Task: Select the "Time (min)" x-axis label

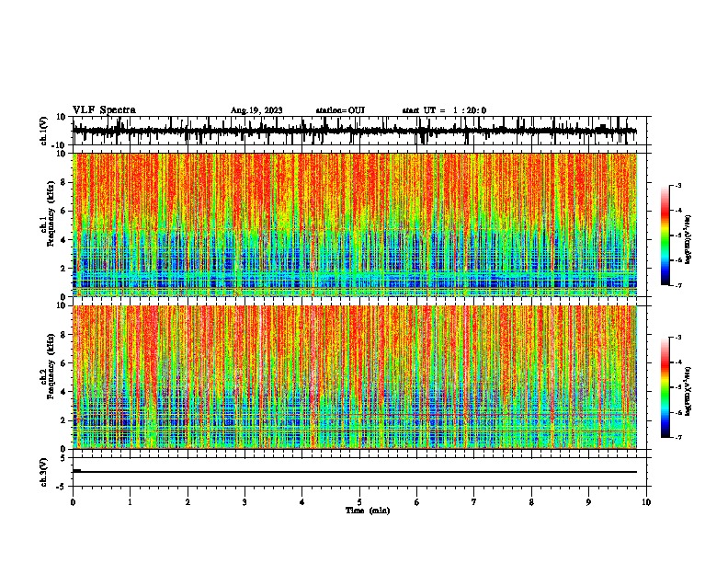Action: pyautogui.click(x=368, y=511)
